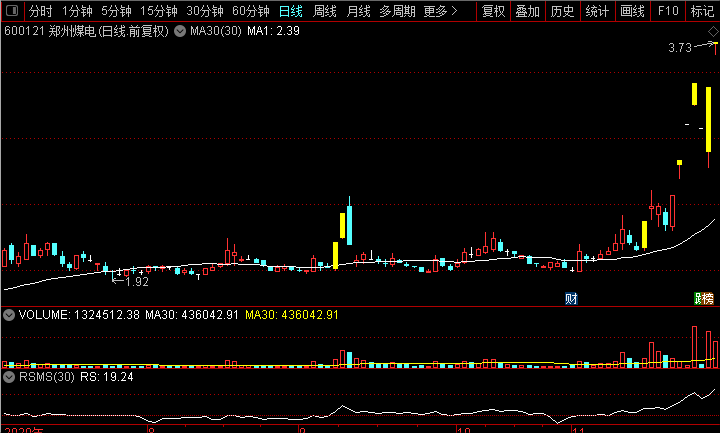Click the tallest red volume bar

click(x=694, y=347)
